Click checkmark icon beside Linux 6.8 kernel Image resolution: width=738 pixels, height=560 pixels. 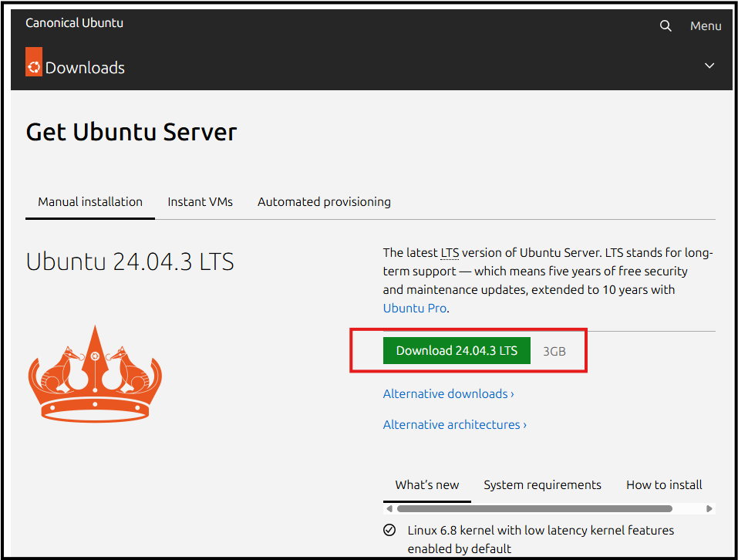[389, 530]
